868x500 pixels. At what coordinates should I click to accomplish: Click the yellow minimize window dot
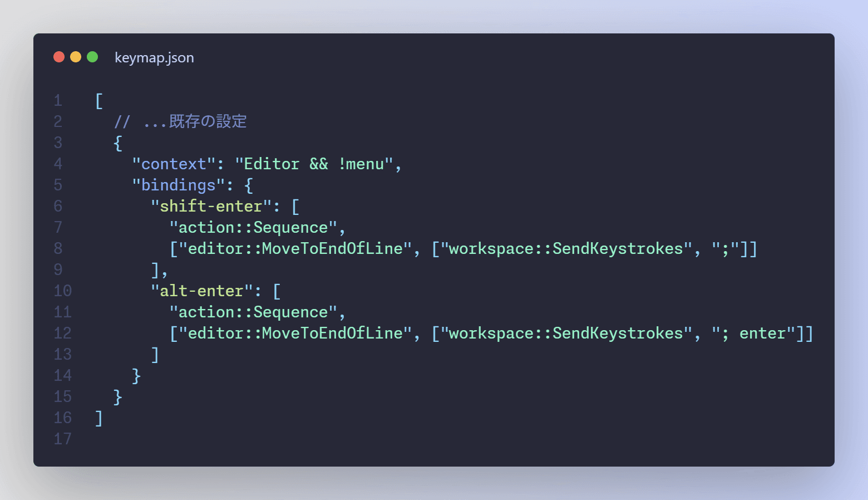tap(76, 57)
